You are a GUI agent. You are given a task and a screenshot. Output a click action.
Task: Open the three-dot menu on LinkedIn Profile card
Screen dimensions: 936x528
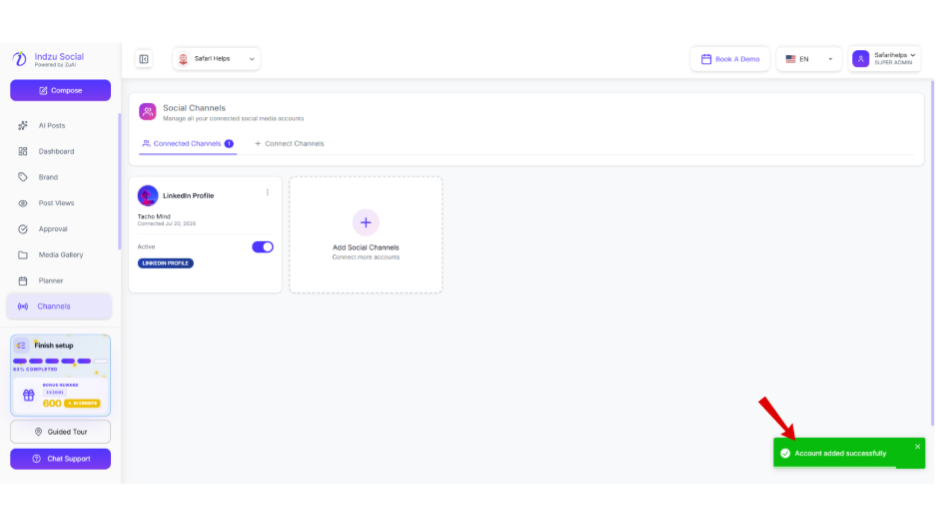point(267,192)
